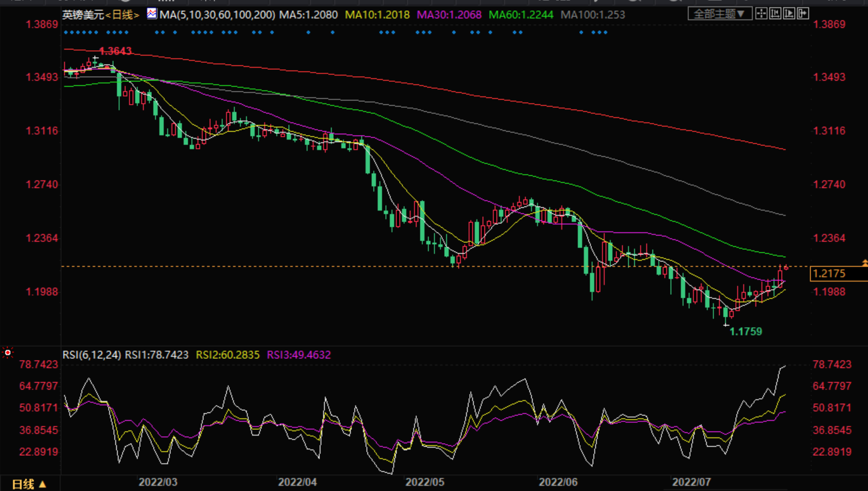Click the 2022/03 date on time axis
Image resolution: width=868 pixels, height=491 pixels.
(158, 482)
